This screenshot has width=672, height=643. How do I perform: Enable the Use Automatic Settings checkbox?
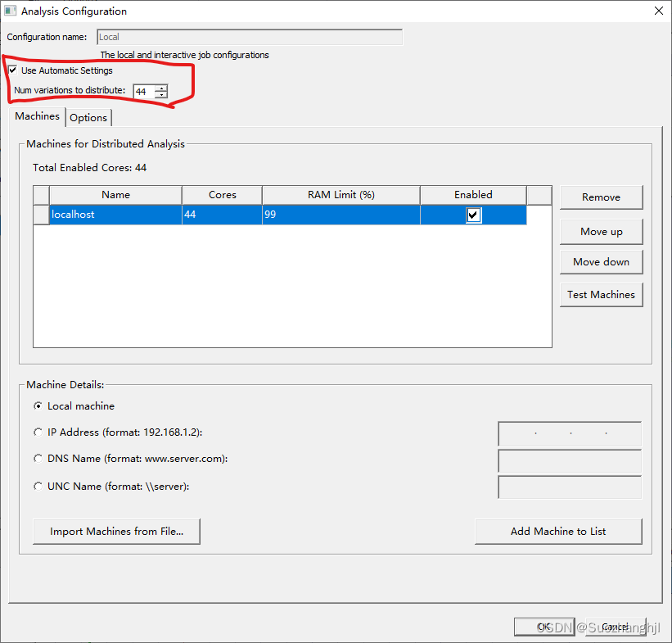13,70
